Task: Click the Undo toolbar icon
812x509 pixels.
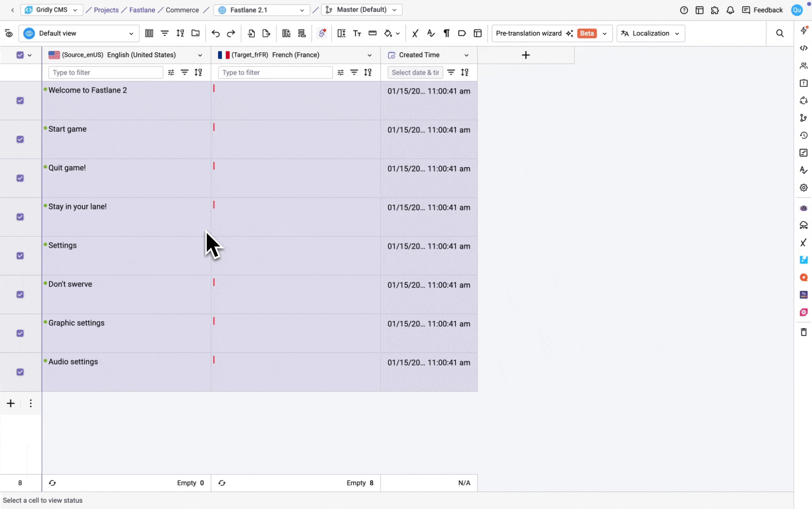Action: [x=215, y=33]
